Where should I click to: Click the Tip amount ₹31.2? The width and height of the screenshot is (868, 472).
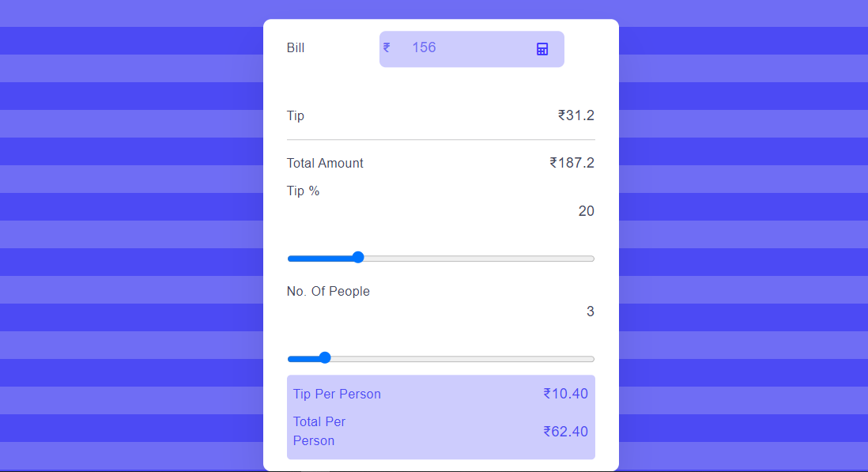(576, 115)
